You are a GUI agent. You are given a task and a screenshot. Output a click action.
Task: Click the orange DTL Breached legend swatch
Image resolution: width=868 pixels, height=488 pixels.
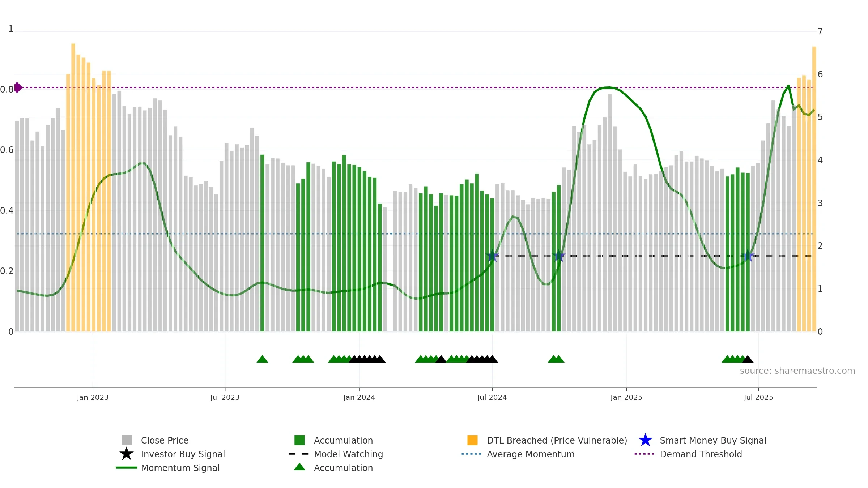click(472, 440)
